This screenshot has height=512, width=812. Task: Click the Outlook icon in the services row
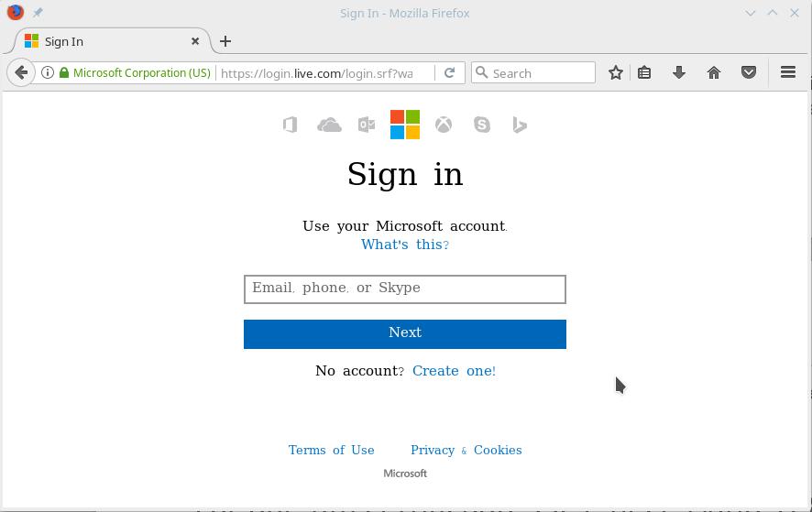pyautogui.click(x=367, y=125)
